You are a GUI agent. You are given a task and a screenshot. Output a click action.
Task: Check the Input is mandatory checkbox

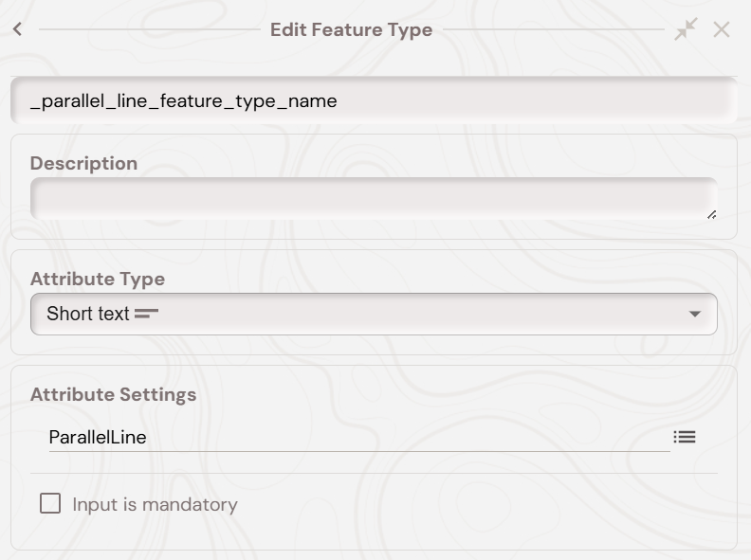coord(50,503)
